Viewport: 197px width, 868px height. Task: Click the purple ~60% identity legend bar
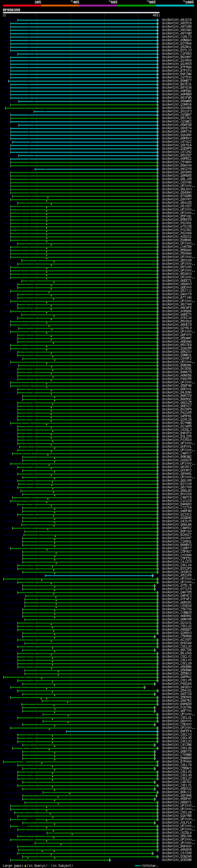point(99,6)
